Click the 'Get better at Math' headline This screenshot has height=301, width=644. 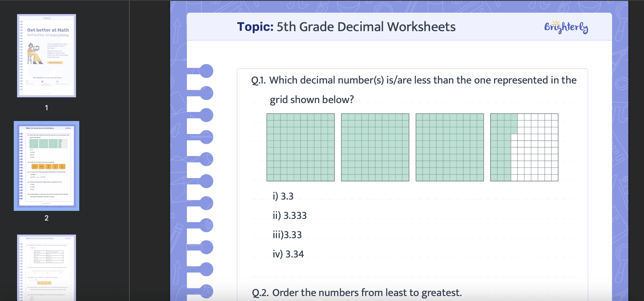coord(48,30)
